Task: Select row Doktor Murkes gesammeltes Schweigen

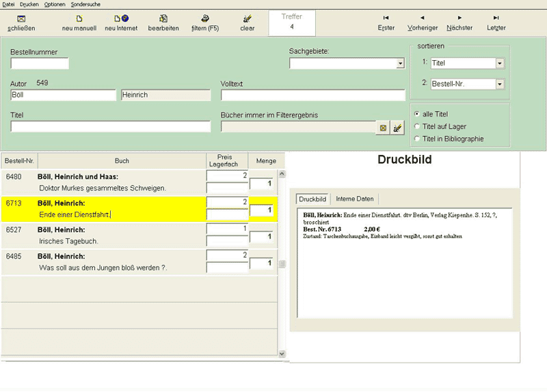Action: pos(139,182)
